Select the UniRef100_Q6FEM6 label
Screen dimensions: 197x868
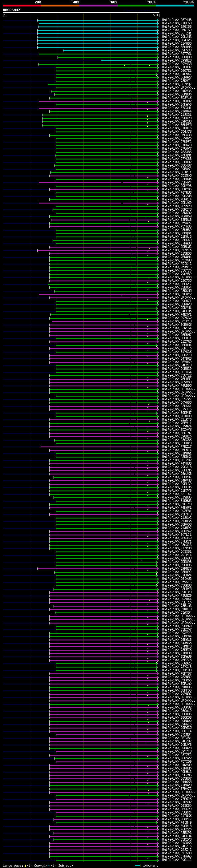pos(177,470)
